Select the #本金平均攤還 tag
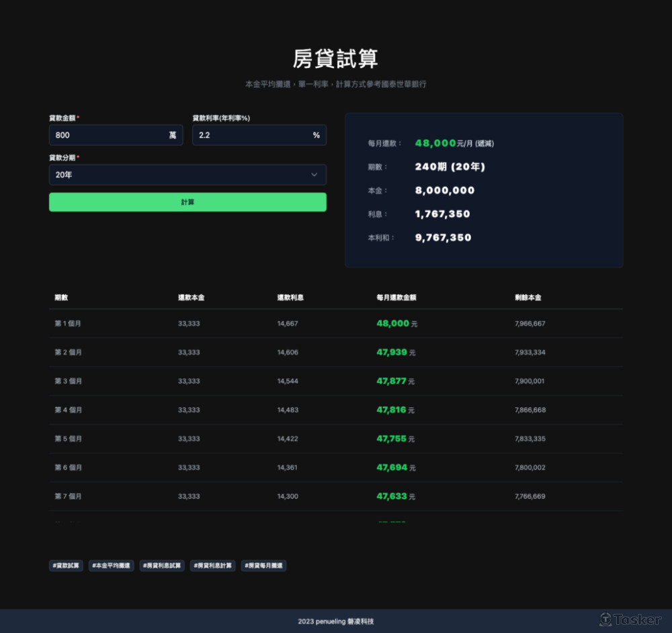The image size is (672, 633). pos(112,566)
